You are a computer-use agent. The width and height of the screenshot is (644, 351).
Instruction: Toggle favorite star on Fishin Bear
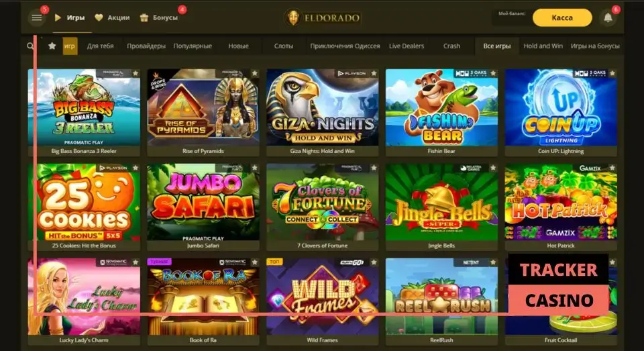pyautogui.click(x=493, y=74)
